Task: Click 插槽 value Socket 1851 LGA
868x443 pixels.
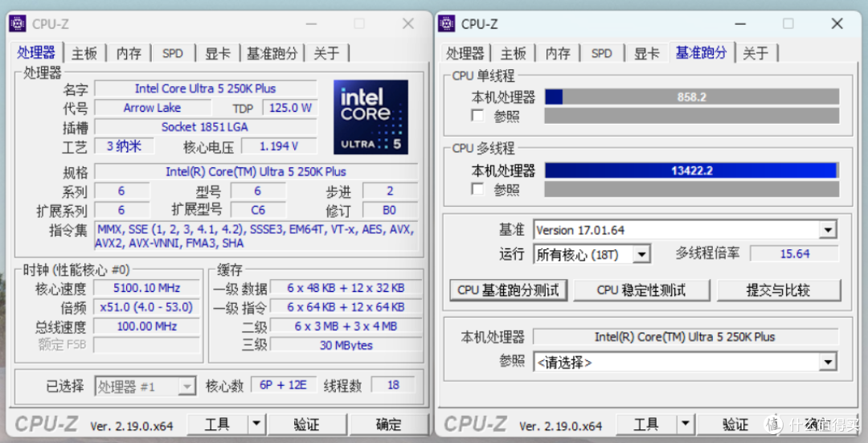Action: 206,127
